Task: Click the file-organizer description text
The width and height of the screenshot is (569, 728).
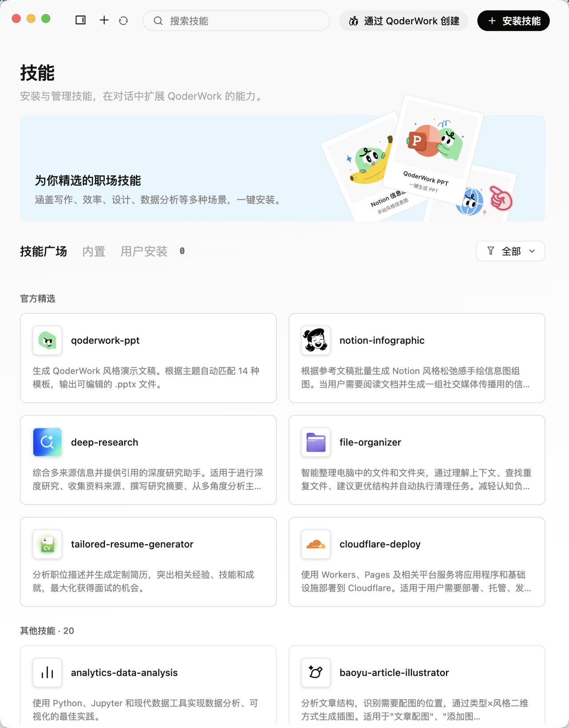Action: 417,479
